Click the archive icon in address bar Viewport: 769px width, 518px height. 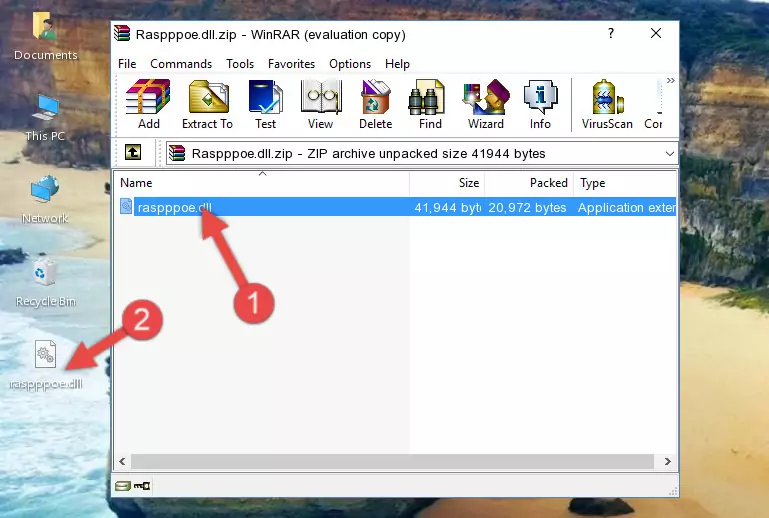(177, 154)
